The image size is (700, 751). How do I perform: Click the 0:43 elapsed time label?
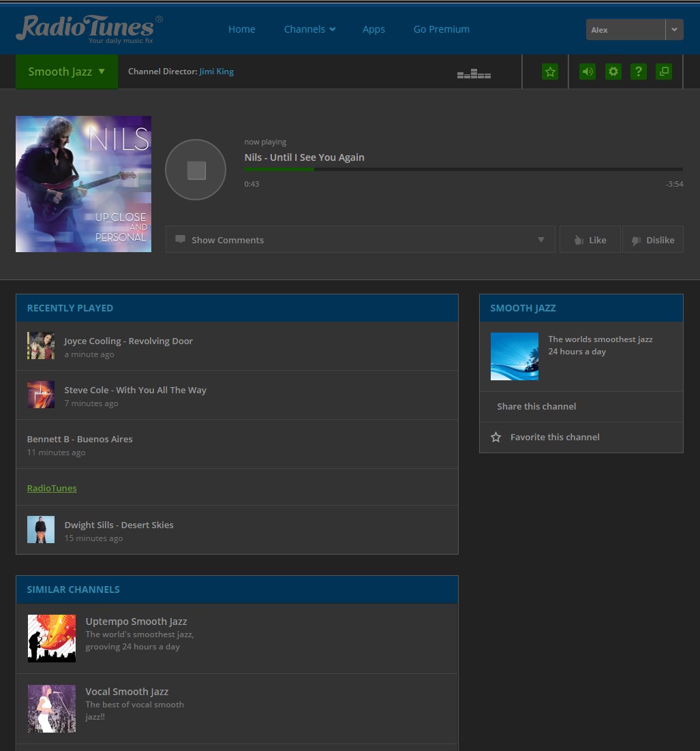click(252, 184)
